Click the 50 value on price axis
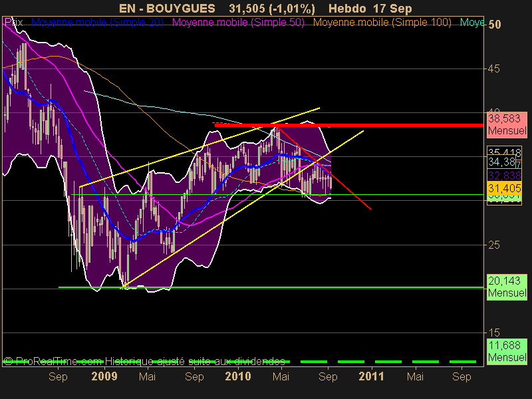Viewport: 532px width, 399px height. point(494,25)
